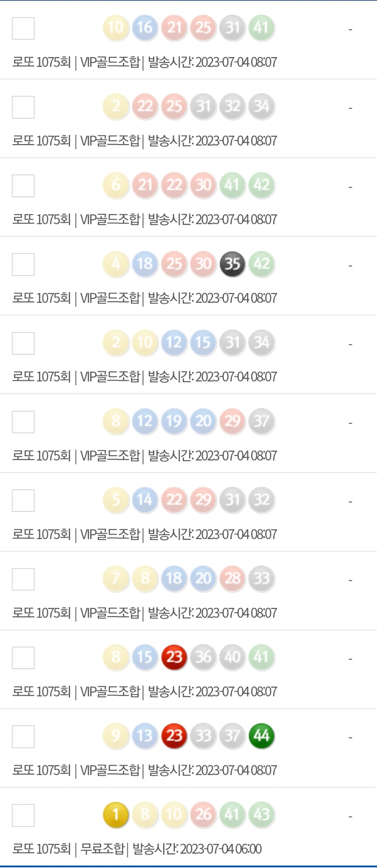Click the bright green 44 ball

click(x=261, y=736)
